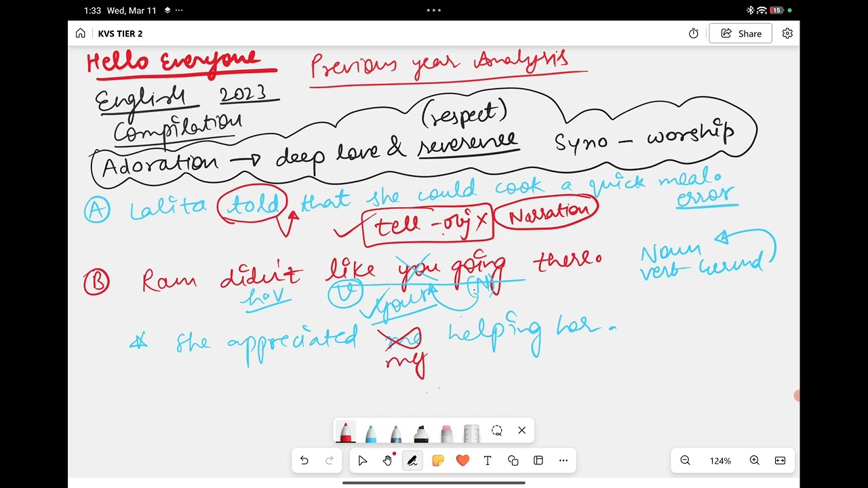Choose the pointer select tool
This screenshot has width=868, height=488.
point(362,461)
